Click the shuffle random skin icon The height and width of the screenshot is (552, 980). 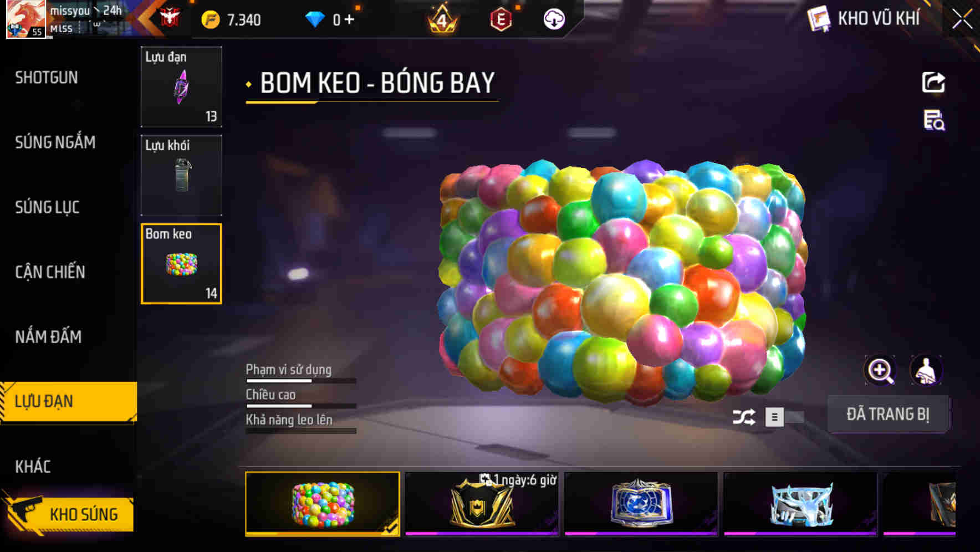[744, 417]
